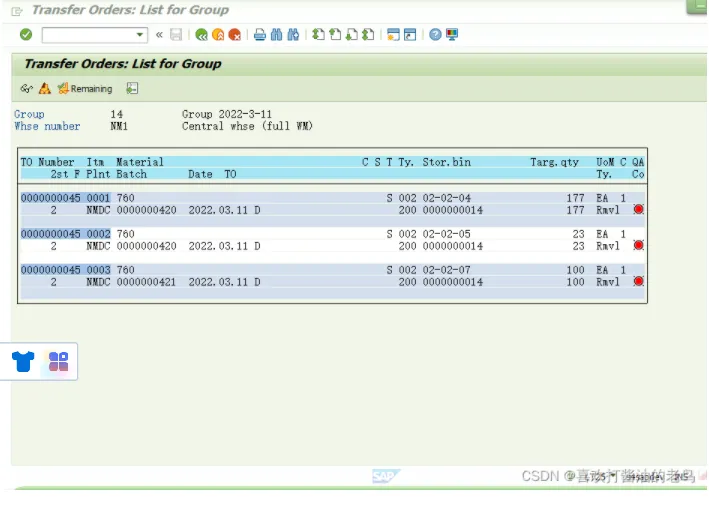709x511 pixels.
Task: Select TO number 0000000045 item 0002
Action: click(66, 234)
